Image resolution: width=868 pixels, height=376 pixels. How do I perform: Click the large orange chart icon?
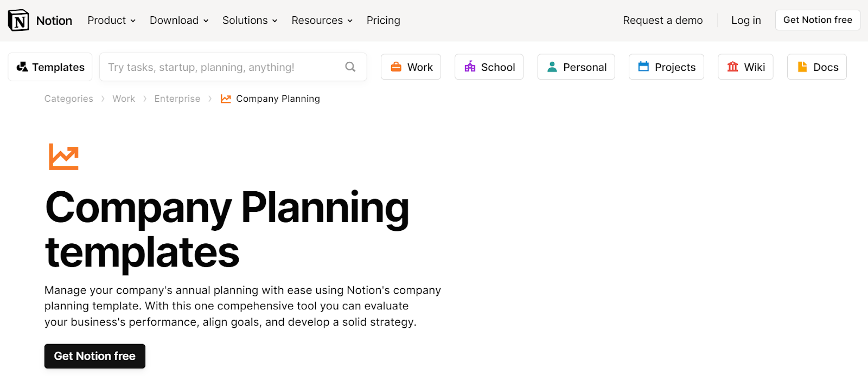point(63,157)
